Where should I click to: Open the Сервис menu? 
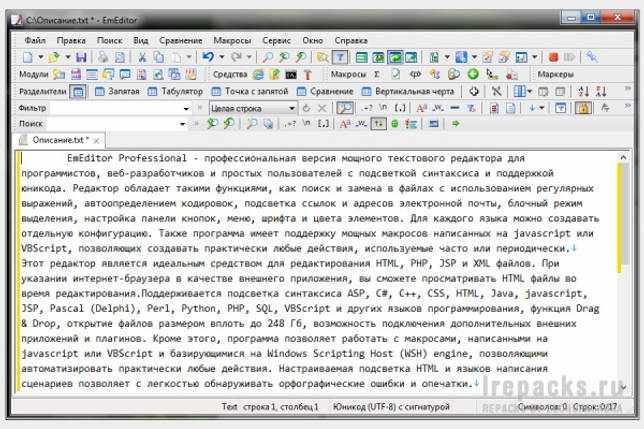pos(276,40)
